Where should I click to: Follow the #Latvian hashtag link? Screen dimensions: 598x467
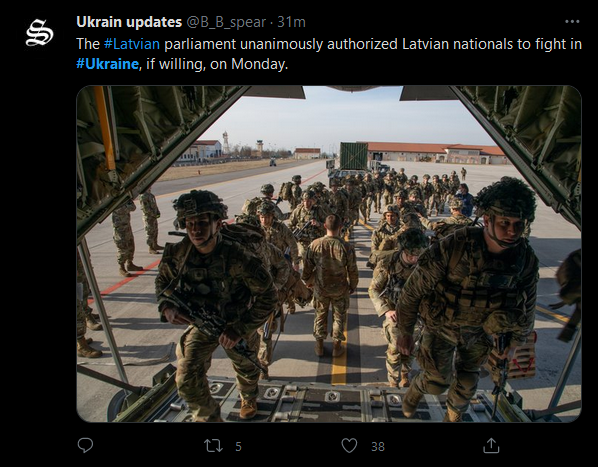click(132, 44)
